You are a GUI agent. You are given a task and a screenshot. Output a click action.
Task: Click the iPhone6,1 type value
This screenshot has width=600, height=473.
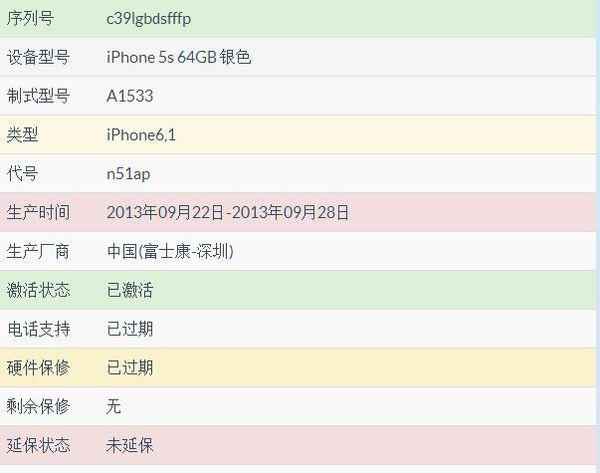143,135
